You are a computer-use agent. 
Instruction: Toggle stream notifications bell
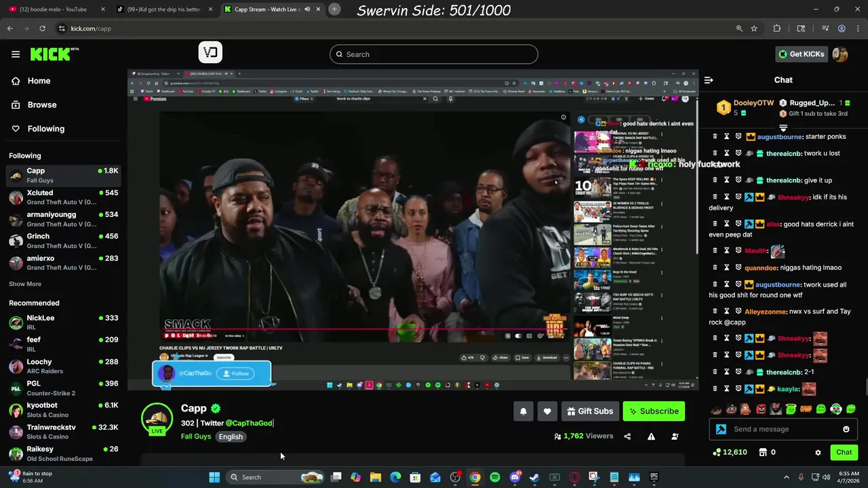(x=523, y=411)
